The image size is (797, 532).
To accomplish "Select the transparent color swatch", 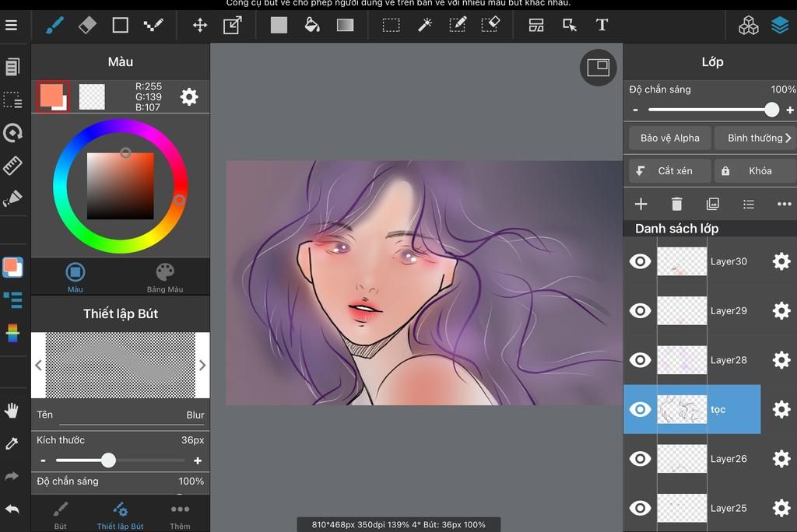I will tap(92, 96).
